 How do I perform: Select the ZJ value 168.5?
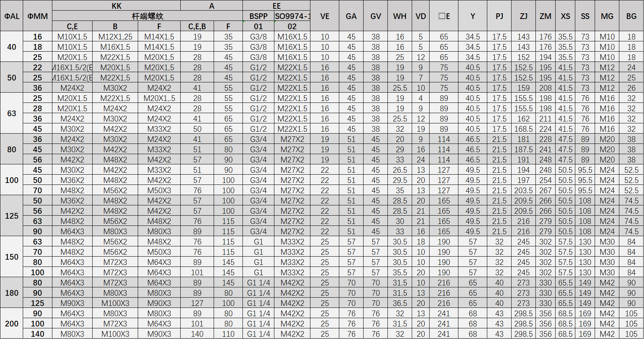point(523,129)
